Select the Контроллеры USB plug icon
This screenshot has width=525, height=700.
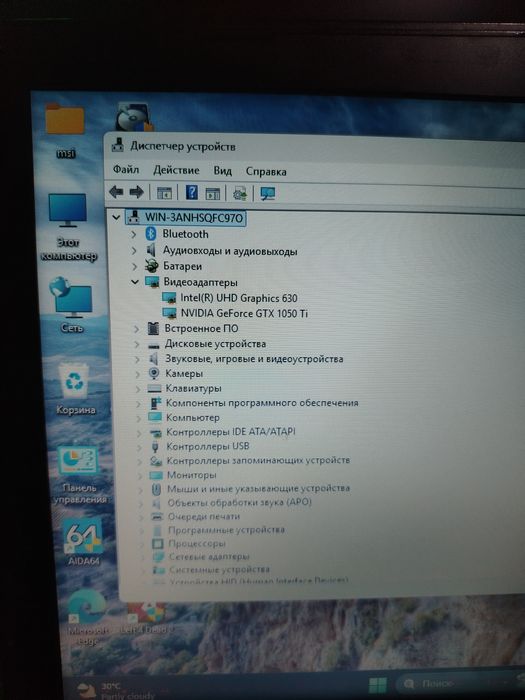point(155,446)
